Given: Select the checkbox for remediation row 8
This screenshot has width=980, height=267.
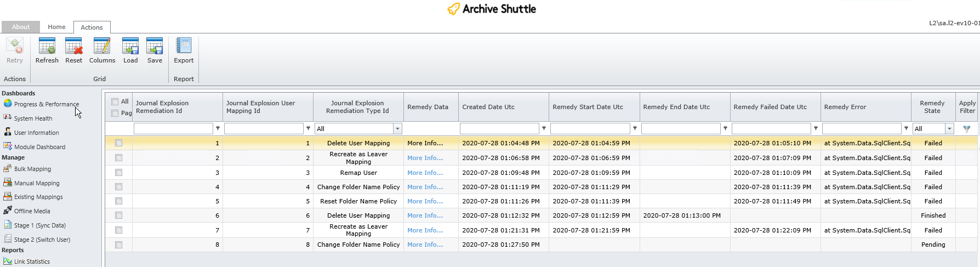Looking at the screenshot, I should (118, 245).
